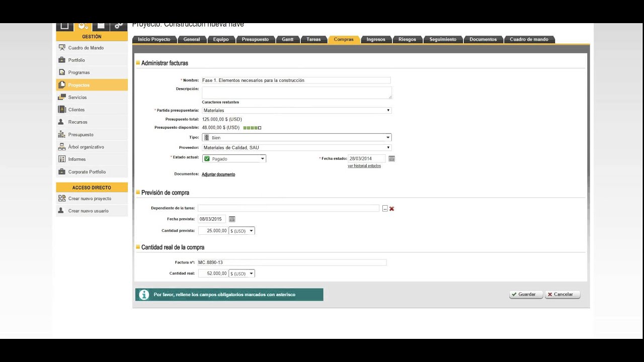Click the yellow Gestión cubes top icon
Screen dimensions: 644x362
point(83,26)
